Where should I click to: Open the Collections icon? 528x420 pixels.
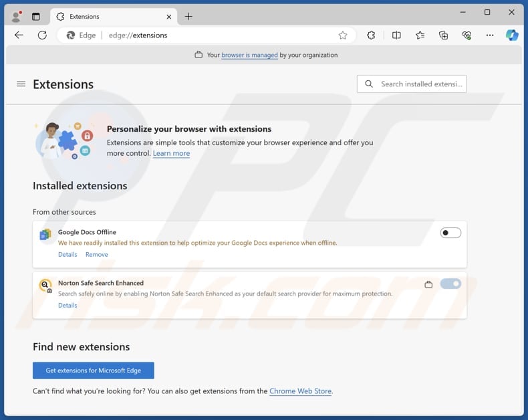pos(444,35)
